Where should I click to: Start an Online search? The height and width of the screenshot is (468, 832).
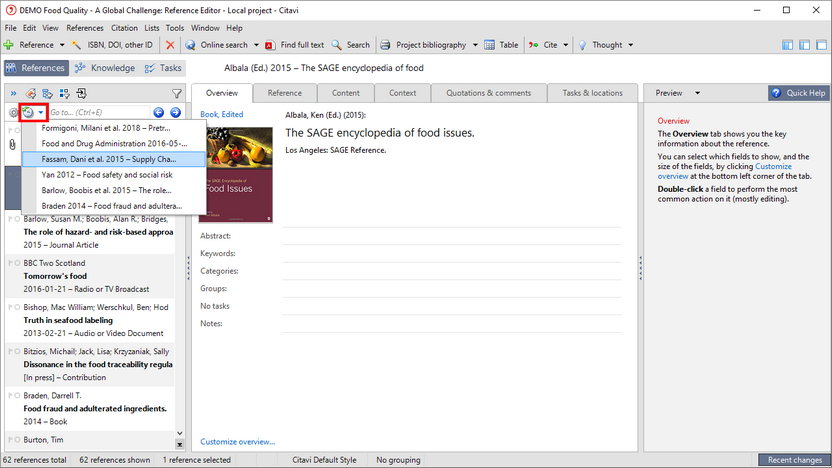tap(217, 45)
